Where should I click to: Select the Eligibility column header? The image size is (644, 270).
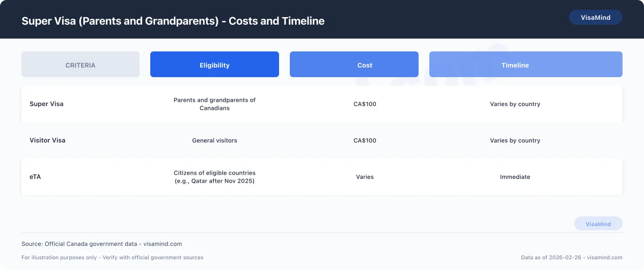click(215, 65)
